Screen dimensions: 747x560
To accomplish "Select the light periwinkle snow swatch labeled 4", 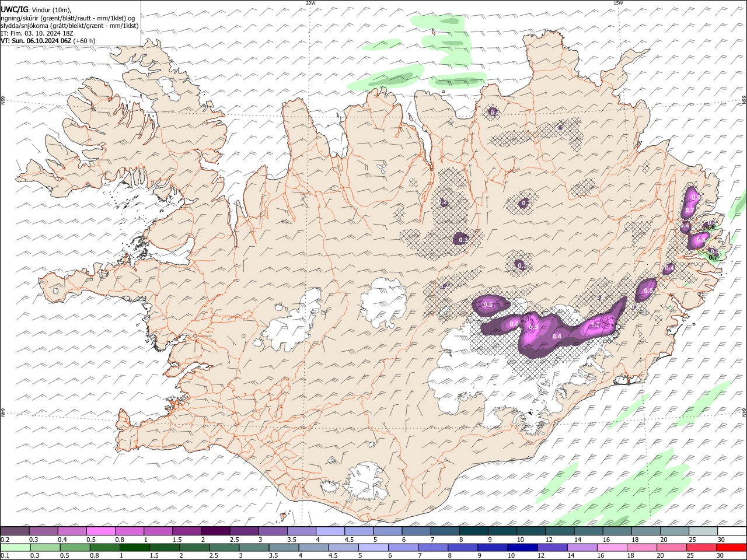I will (330, 531).
